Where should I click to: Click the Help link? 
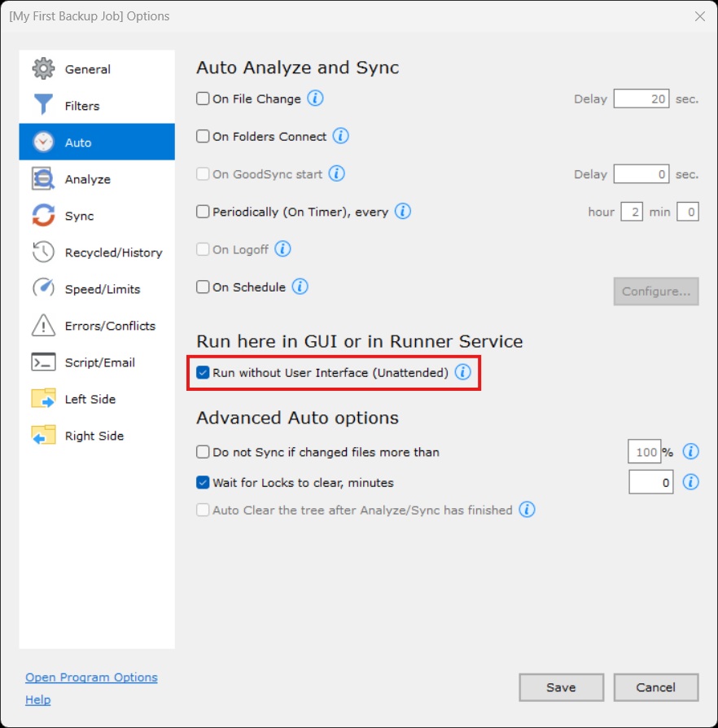38,699
